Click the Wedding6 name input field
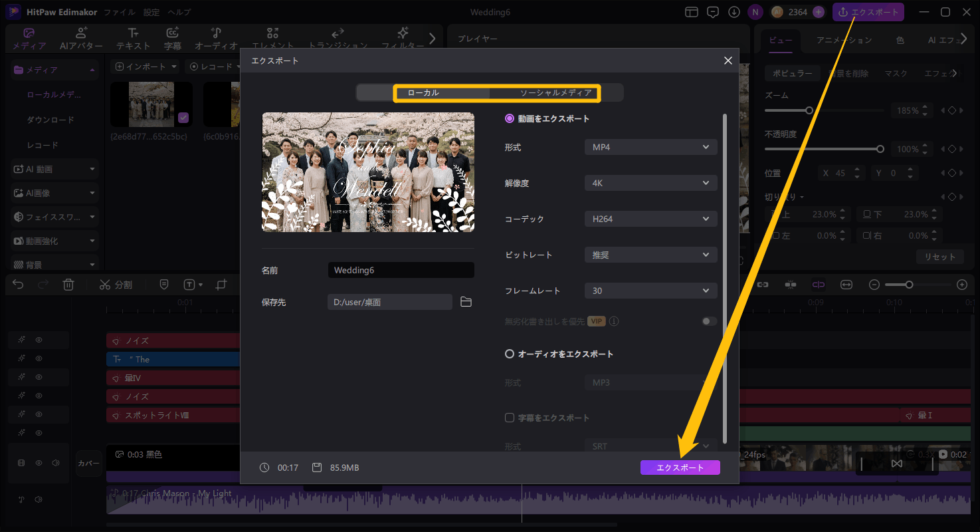Screen dimensions: 980x532 pyautogui.click(x=400, y=270)
